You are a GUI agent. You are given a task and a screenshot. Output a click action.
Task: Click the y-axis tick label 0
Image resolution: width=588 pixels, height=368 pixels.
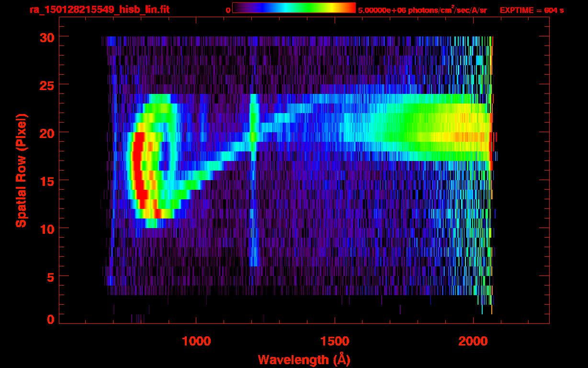coord(51,319)
